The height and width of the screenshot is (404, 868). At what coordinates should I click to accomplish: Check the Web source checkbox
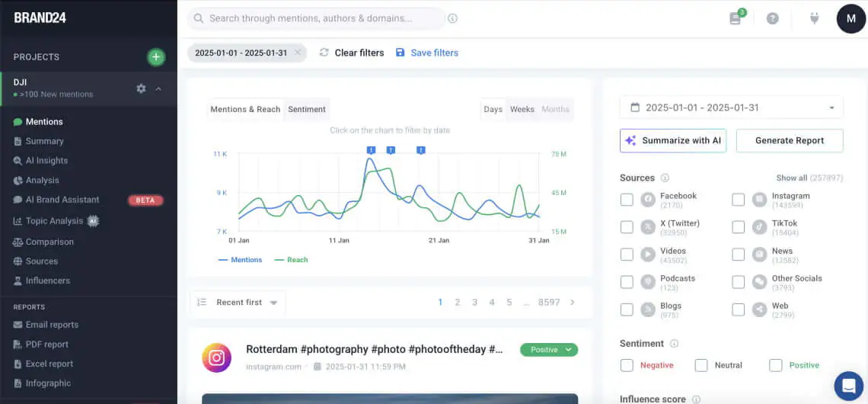pos(739,309)
